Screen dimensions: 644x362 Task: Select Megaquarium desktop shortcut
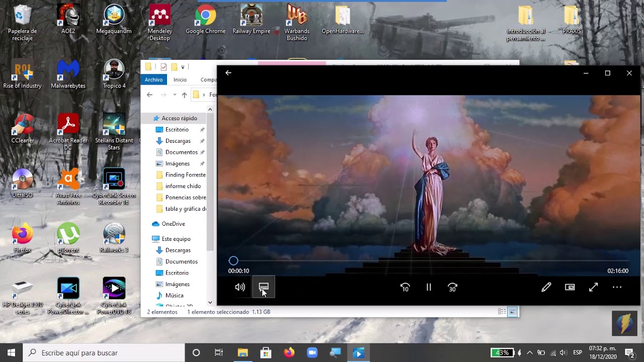pyautogui.click(x=114, y=20)
